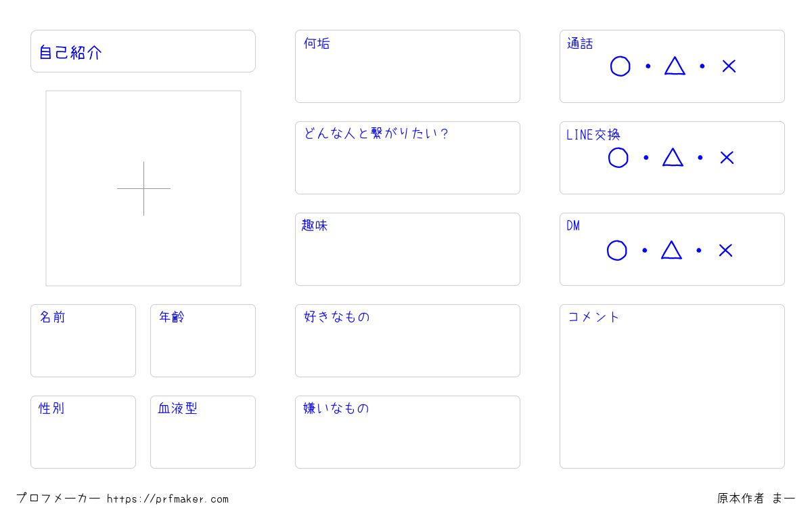812x508 pixels.
Task: Open the prfmaker.com link
Action: tap(168, 499)
